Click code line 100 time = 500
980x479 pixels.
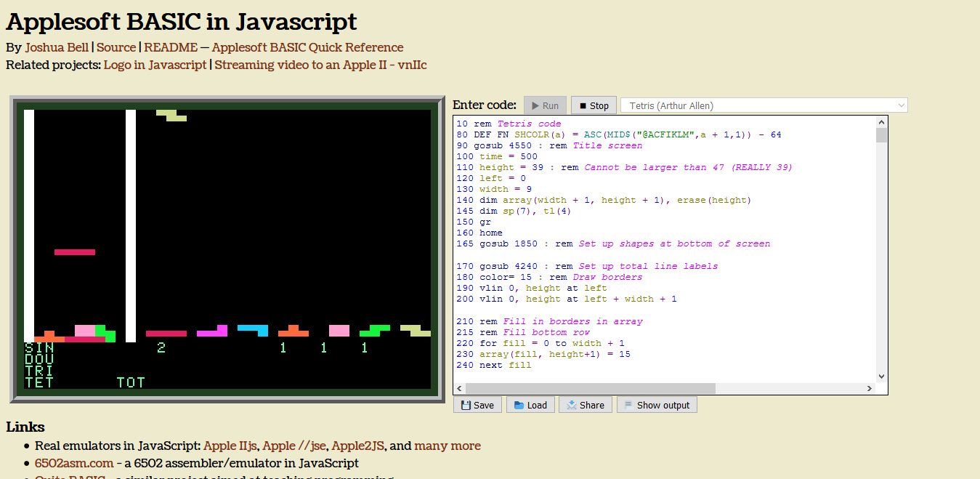pos(497,156)
